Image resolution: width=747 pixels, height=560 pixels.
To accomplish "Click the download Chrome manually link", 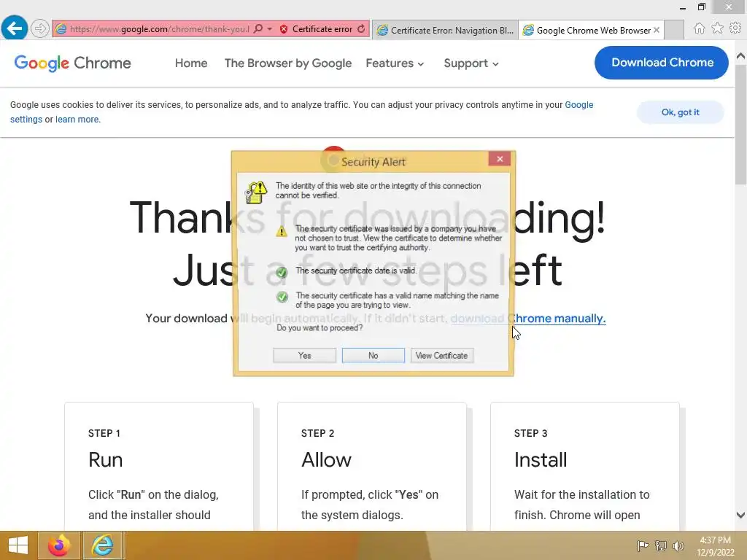I will point(528,318).
